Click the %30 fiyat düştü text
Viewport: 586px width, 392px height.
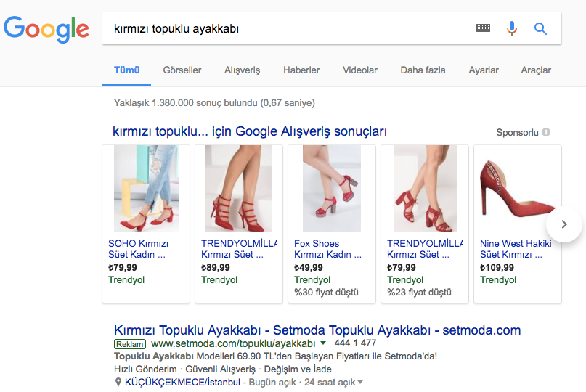click(x=326, y=293)
